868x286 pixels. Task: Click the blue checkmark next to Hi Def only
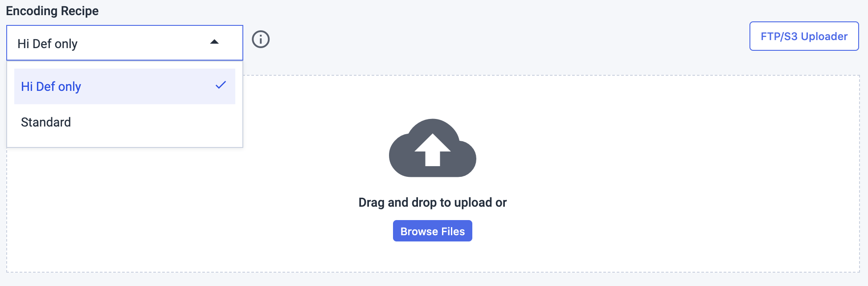pos(221,85)
